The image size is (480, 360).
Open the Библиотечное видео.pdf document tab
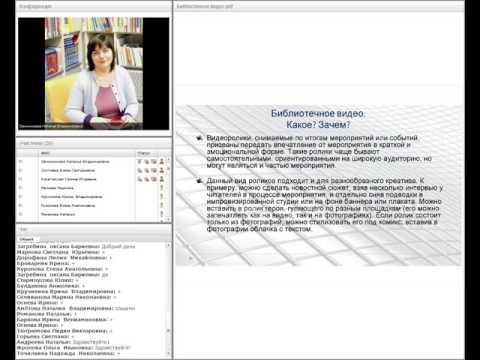205,6
